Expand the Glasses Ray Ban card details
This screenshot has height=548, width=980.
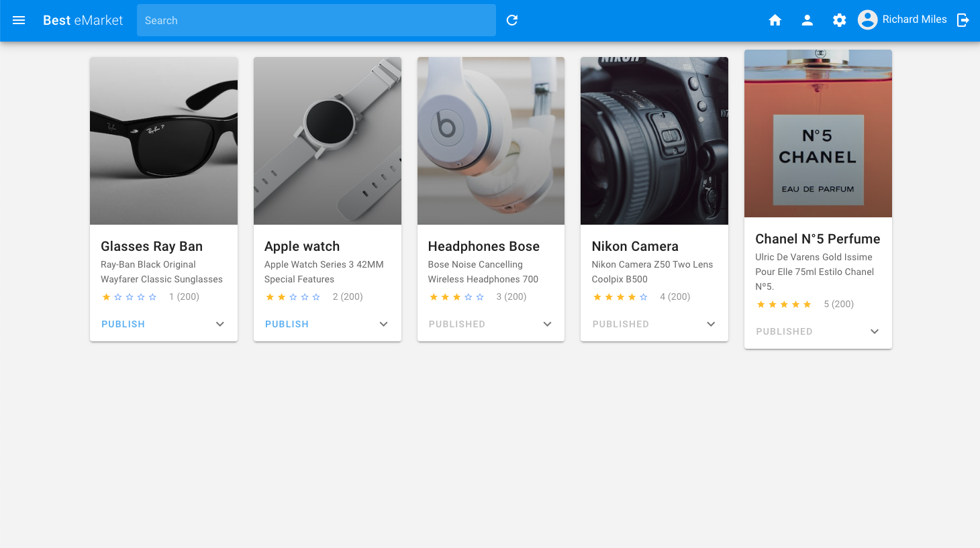(220, 324)
